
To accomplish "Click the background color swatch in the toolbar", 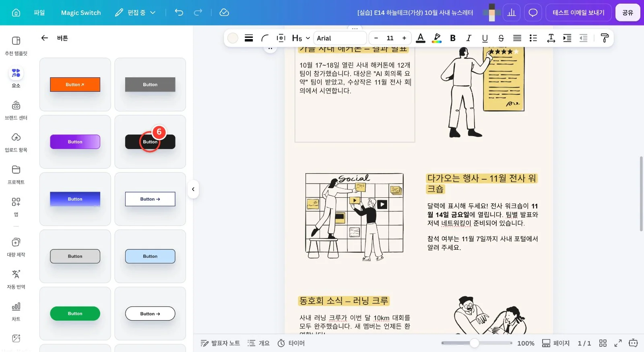I will (233, 38).
